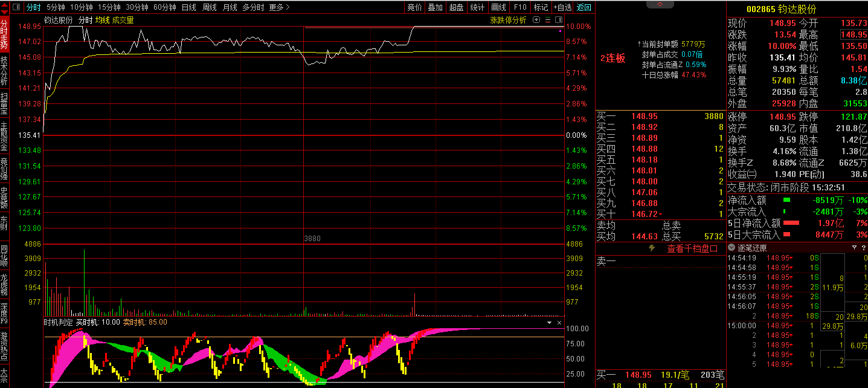Open the 扫雷宝 left sidebar tab
Image resolution: width=868 pixels, height=388 pixels.
click(4, 102)
